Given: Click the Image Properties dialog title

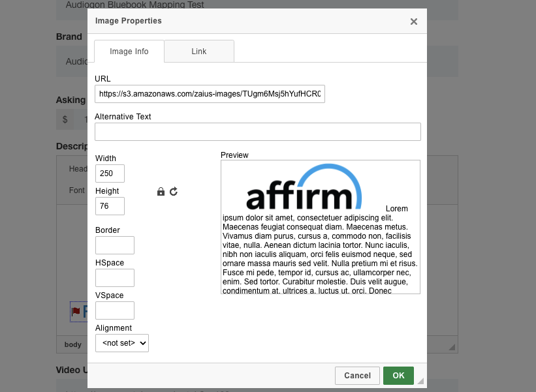Looking at the screenshot, I should (x=129, y=21).
